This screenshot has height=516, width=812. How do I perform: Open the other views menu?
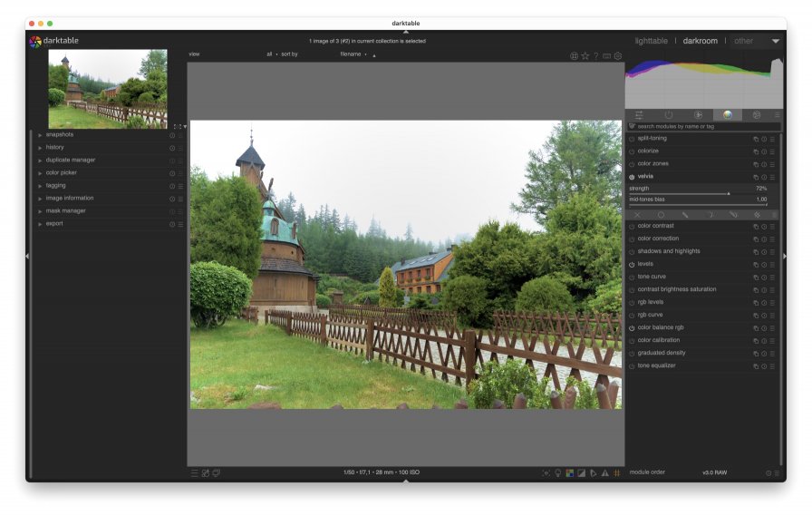coord(775,41)
